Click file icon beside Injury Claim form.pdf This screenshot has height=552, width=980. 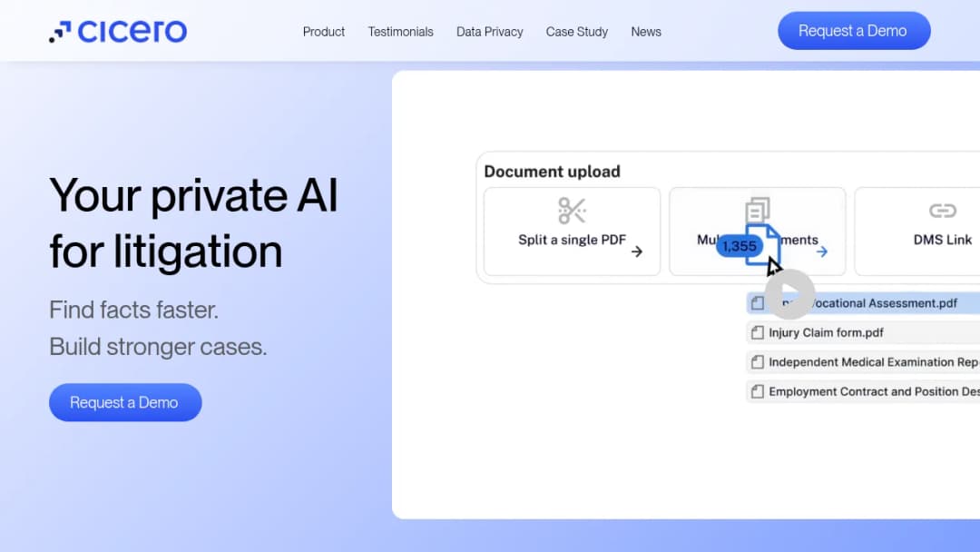pos(758,332)
